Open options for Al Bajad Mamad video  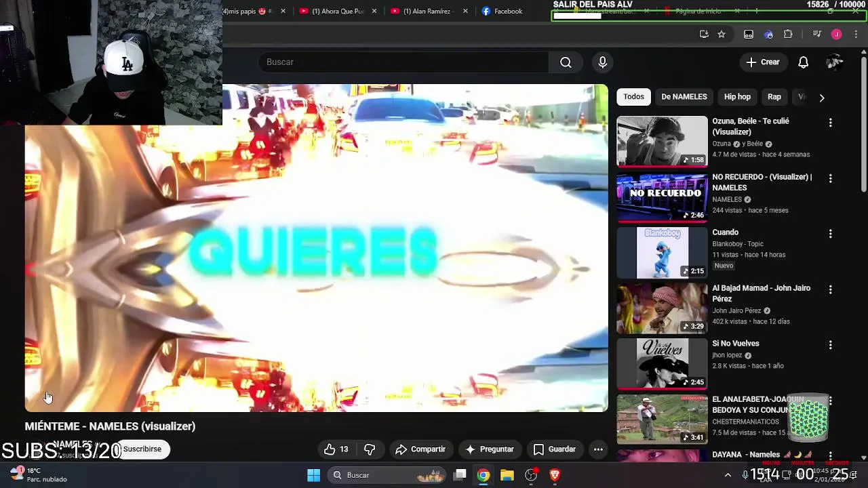click(830, 289)
